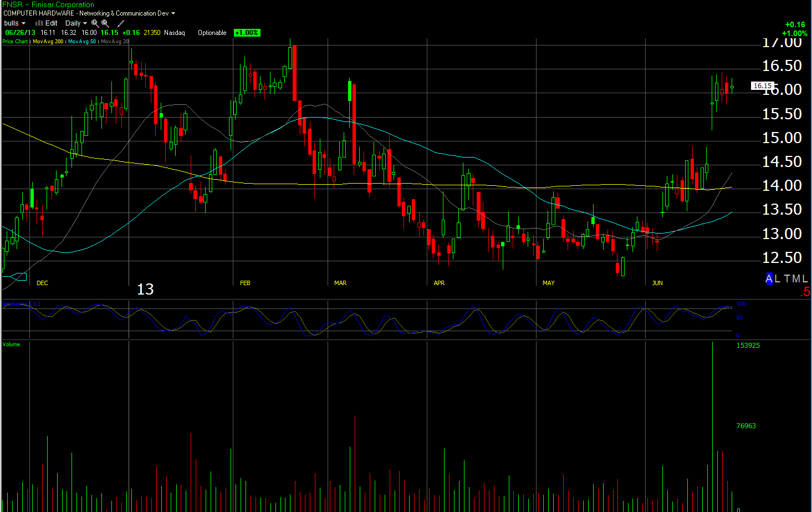The width and height of the screenshot is (812, 512).
Task: Click the JUN month label
Action: 657,283
